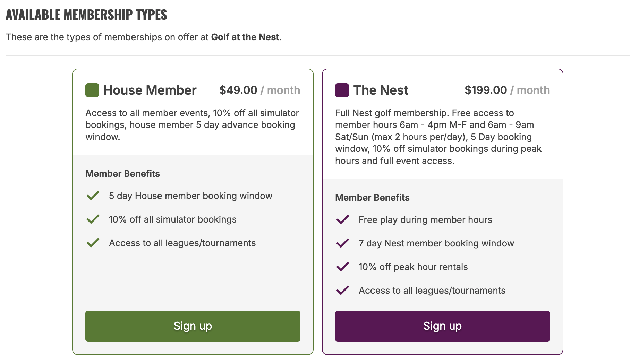Click purple checkmark next to leagues/tournaments access
This screenshot has height=364, width=639.
click(343, 290)
